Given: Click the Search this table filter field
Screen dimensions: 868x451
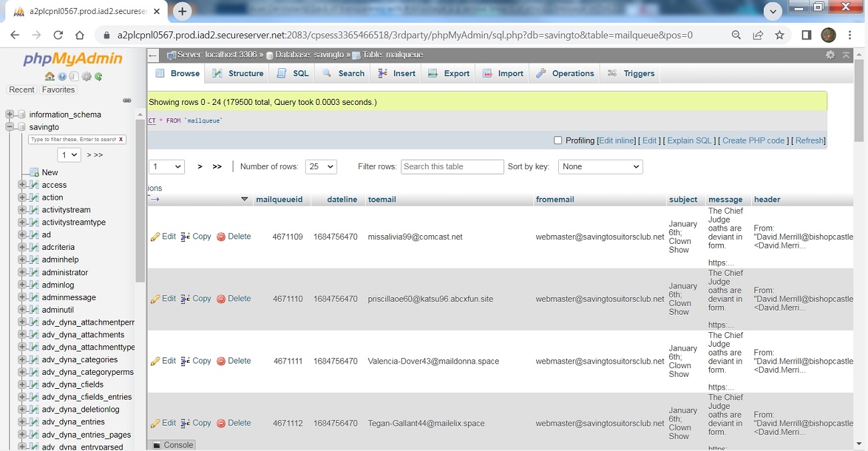Looking at the screenshot, I should (x=452, y=166).
